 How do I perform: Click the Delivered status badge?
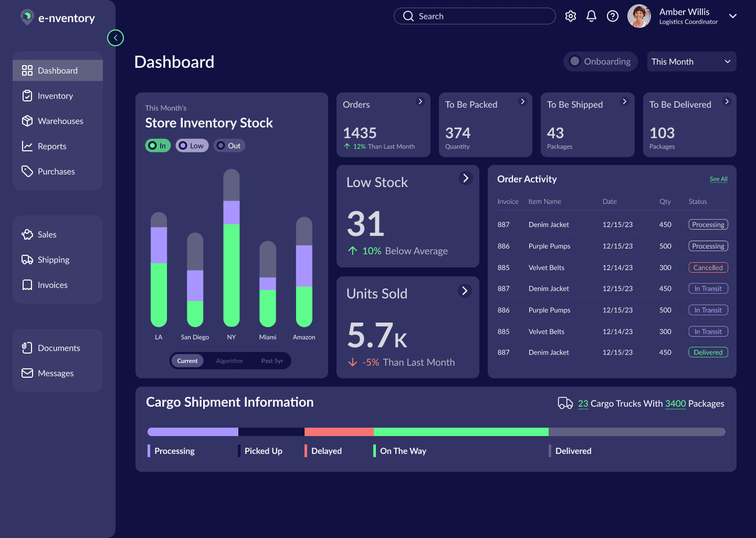click(708, 353)
